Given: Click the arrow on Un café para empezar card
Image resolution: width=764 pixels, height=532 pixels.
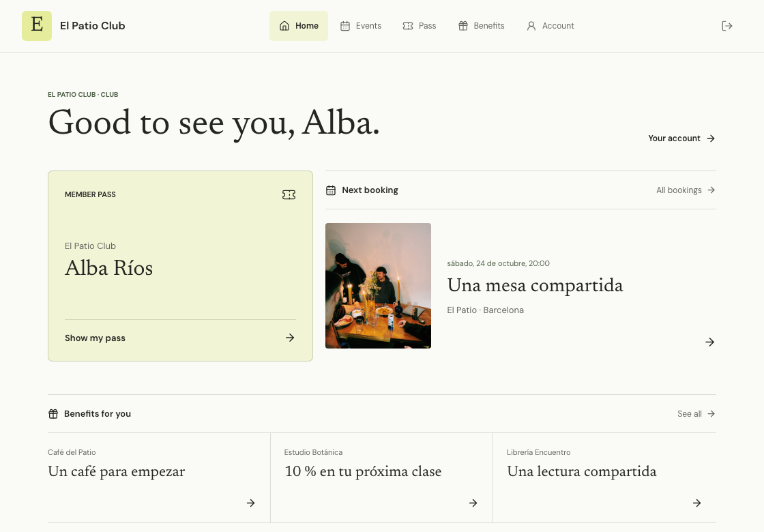Looking at the screenshot, I should click(x=250, y=503).
